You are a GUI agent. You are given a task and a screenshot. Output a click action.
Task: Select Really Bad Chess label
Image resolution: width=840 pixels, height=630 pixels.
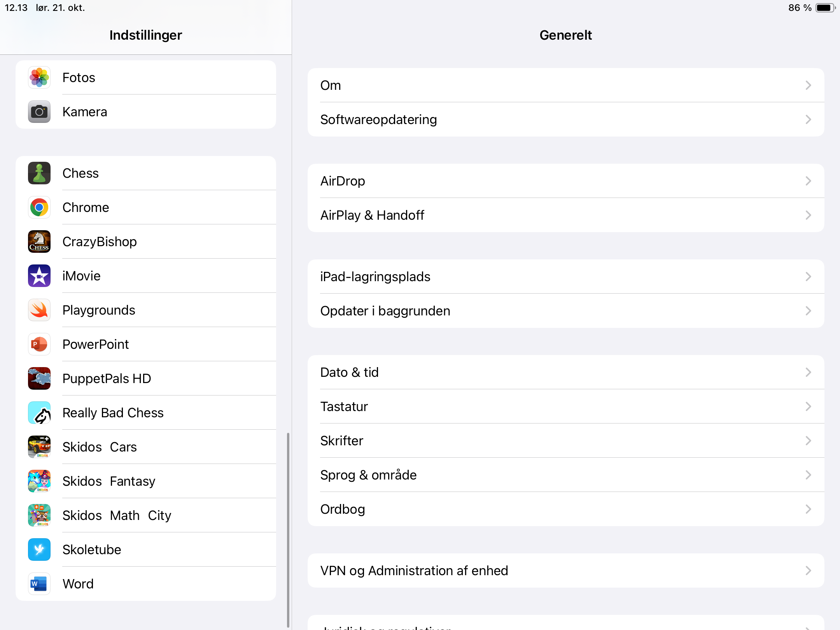click(x=113, y=413)
